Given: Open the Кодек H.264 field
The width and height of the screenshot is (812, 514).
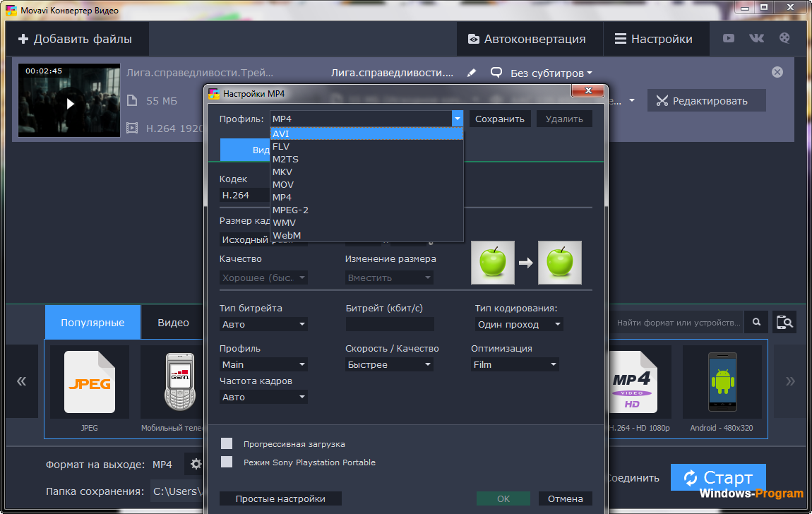Looking at the screenshot, I should click(244, 195).
